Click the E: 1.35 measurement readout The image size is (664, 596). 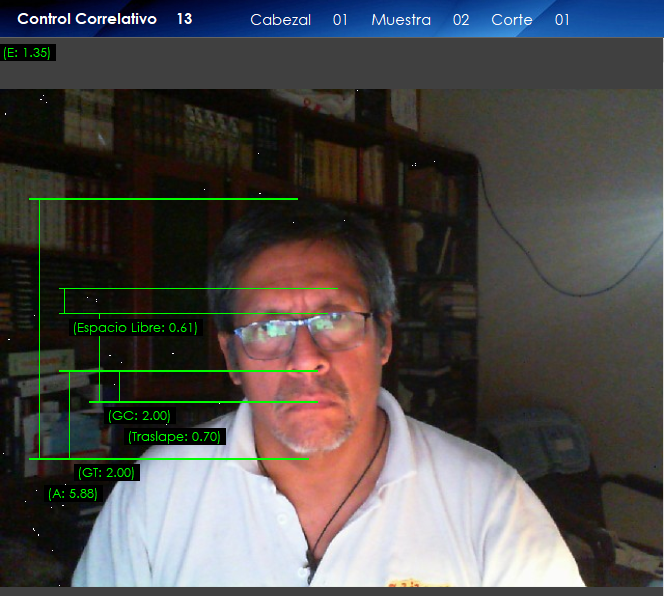tap(28, 53)
